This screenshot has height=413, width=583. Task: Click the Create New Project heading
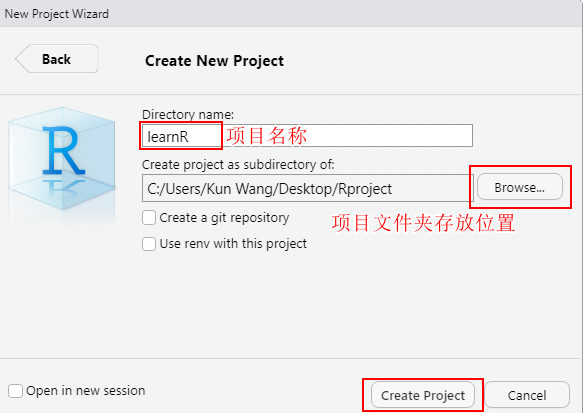coord(214,61)
